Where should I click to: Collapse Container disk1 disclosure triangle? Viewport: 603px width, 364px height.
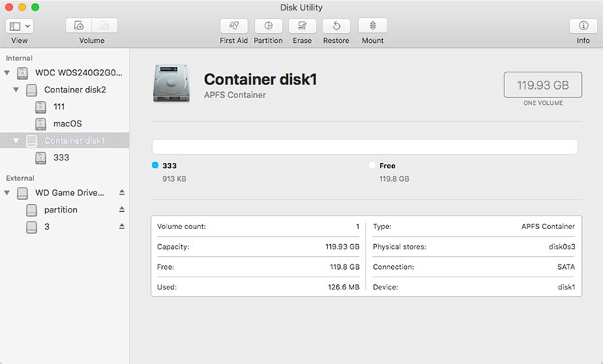[x=17, y=141]
